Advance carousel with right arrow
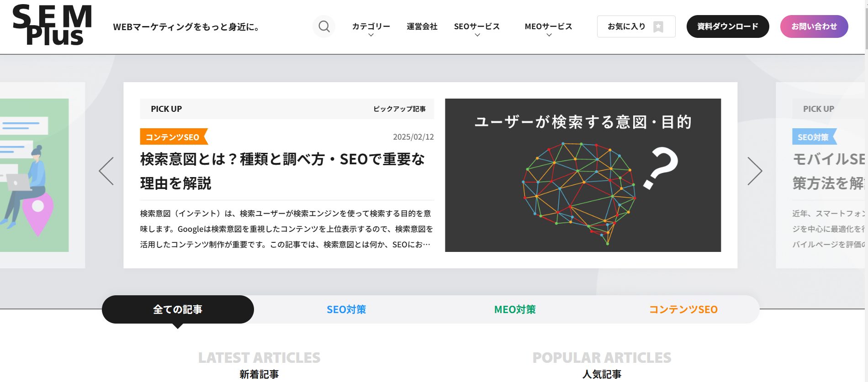 pos(754,171)
